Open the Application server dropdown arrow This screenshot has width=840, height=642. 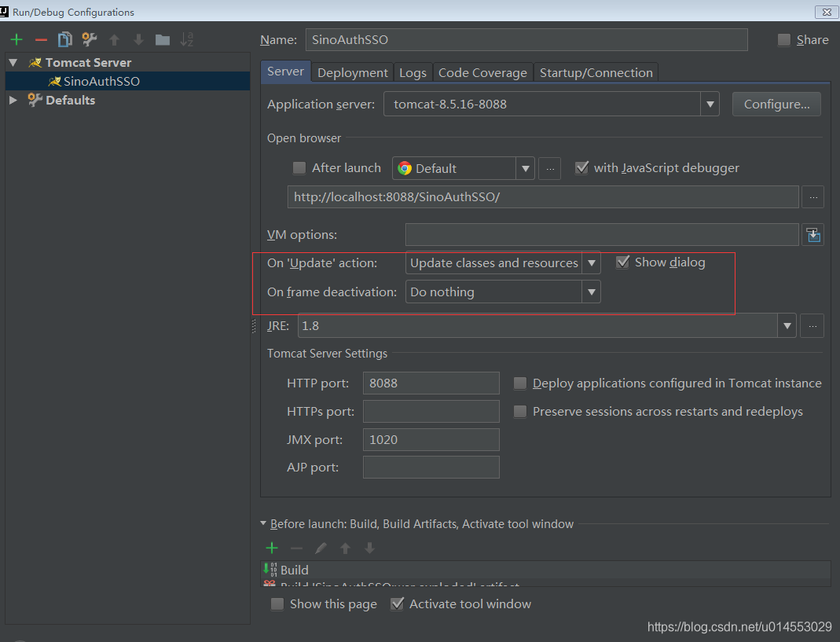[710, 104]
